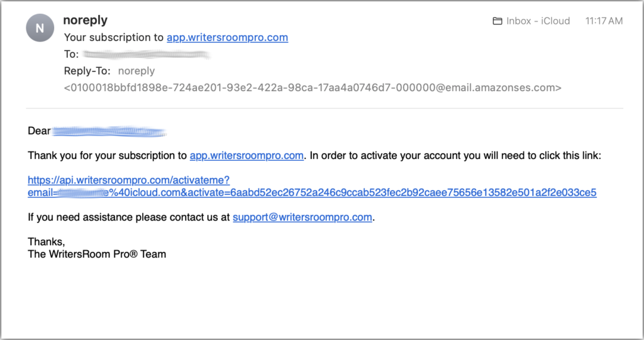
Task: Click the Inbox folder icon
Action: pyautogui.click(x=497, y=21)
